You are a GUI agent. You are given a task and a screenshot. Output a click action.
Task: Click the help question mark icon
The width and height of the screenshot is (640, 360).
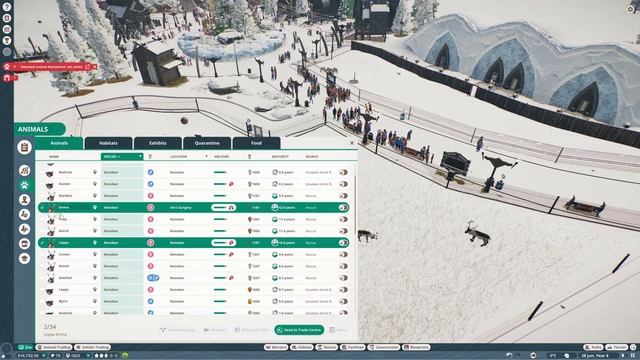[7, 7]
